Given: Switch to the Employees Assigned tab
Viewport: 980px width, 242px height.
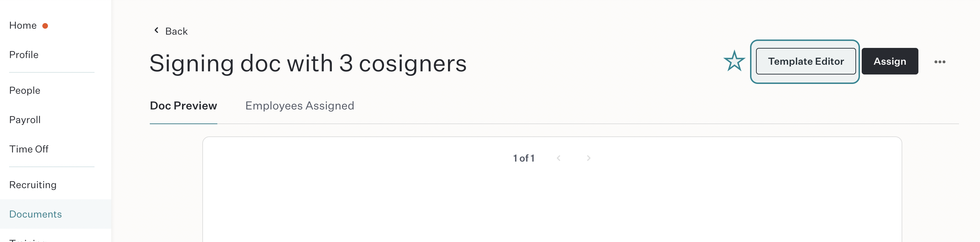Looking at the screenshot, I should click(x=299, y=106).
